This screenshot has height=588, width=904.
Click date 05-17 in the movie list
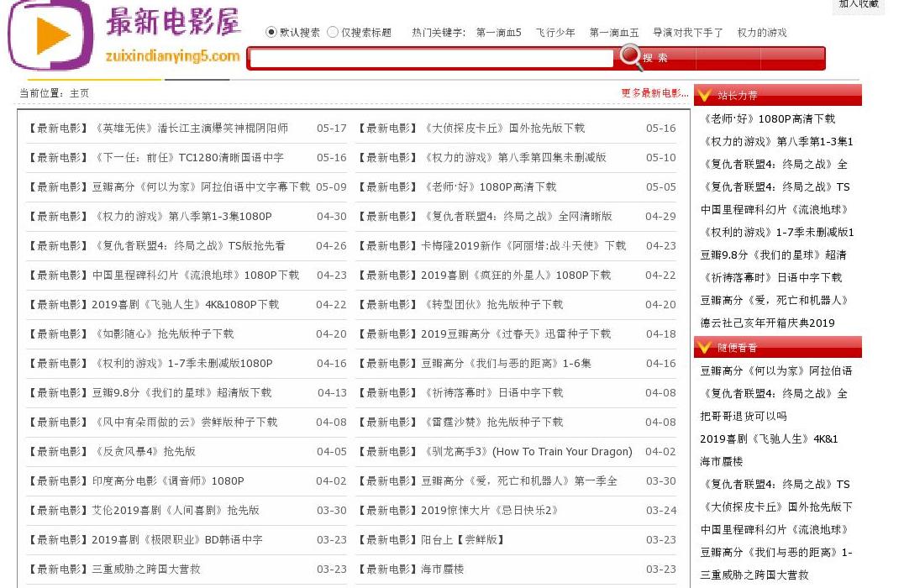pyautogui.click(x=332, y=128)
